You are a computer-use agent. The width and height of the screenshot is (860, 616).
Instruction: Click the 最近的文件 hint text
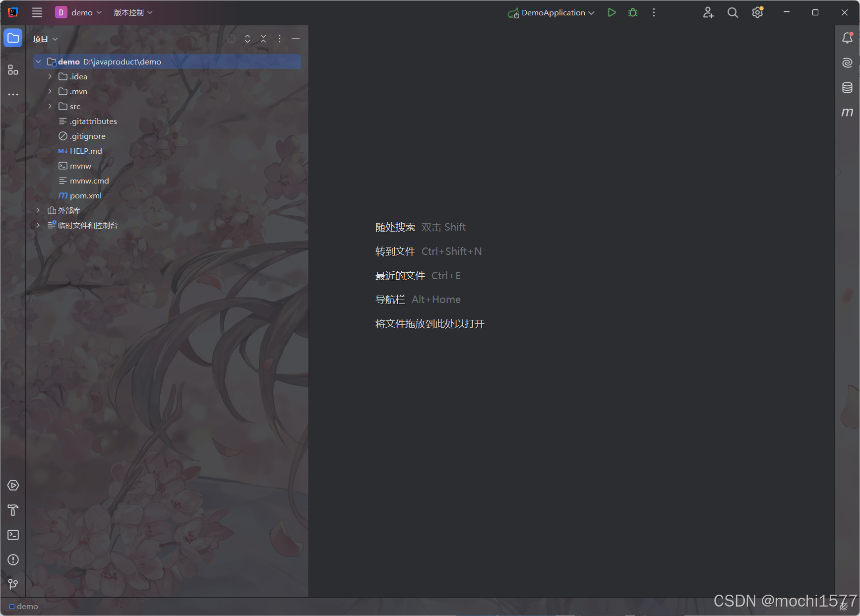tap(400, 276)
